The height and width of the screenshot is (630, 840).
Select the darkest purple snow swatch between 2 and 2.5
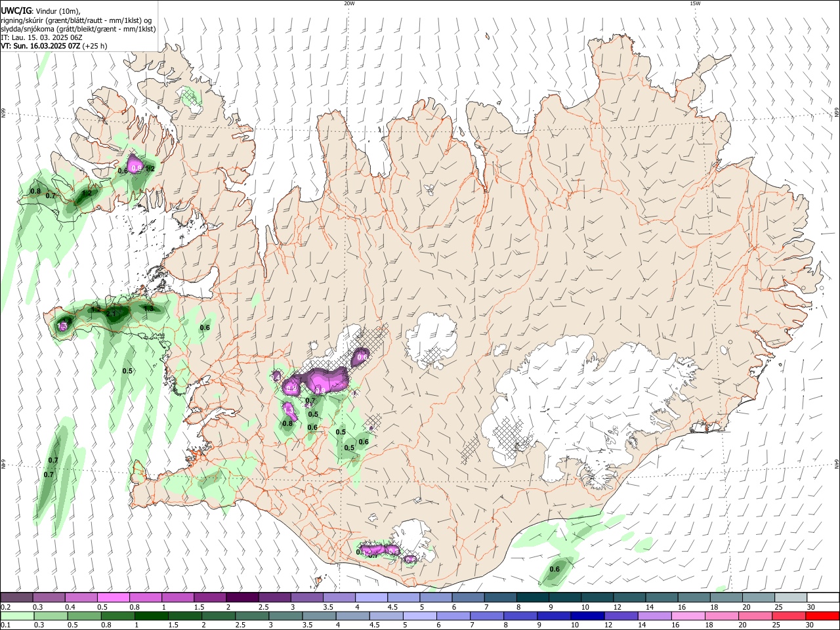tap(242, 597)
